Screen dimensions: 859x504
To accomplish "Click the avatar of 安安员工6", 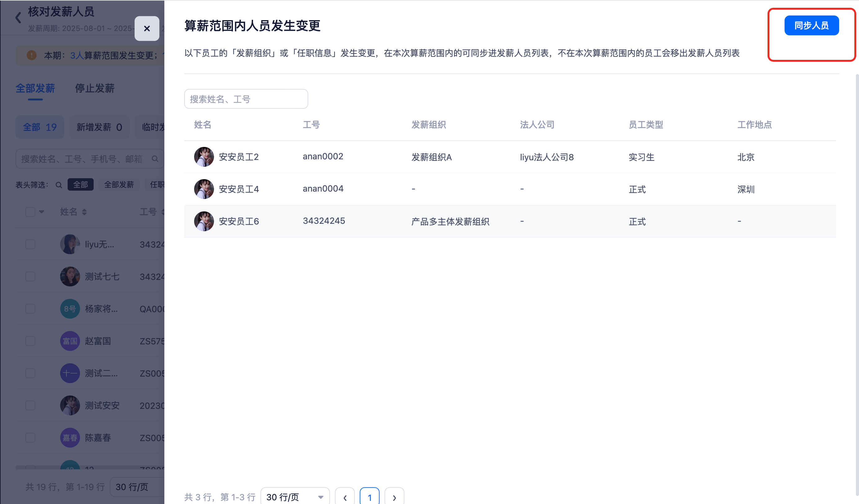I will pyautogui.click(x=204, y=221).
